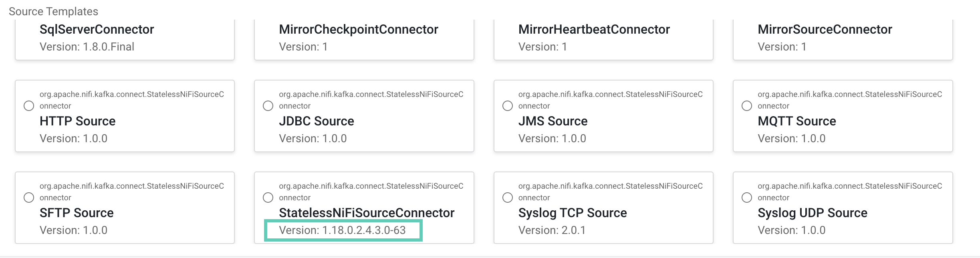The image size is (980, 258).
Task: Select the JDBC Source radio button
Action: tap(268, 106)
